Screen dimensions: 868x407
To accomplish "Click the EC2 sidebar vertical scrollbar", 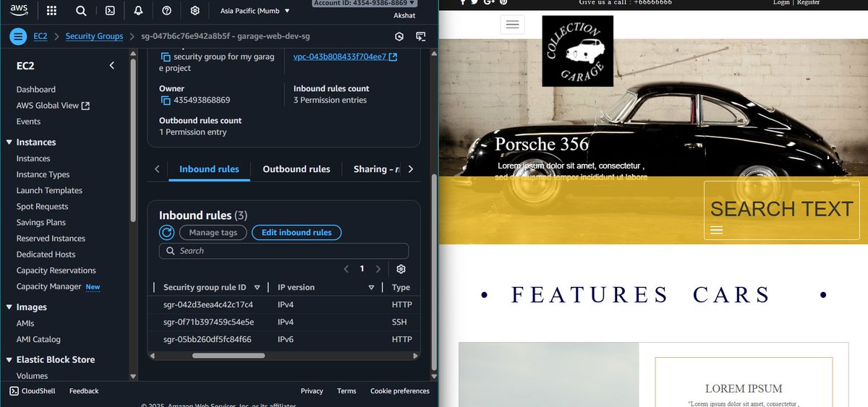I will point(133,141).
